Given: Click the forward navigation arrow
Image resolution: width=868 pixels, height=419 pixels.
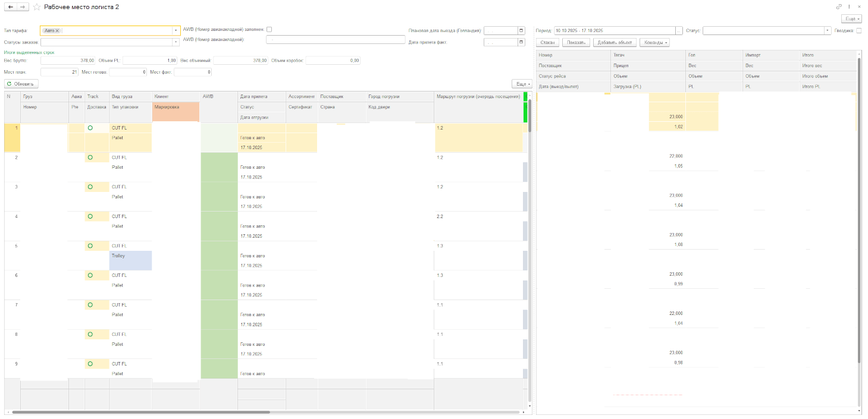Looking at the screenshot, I should (23, 7).
